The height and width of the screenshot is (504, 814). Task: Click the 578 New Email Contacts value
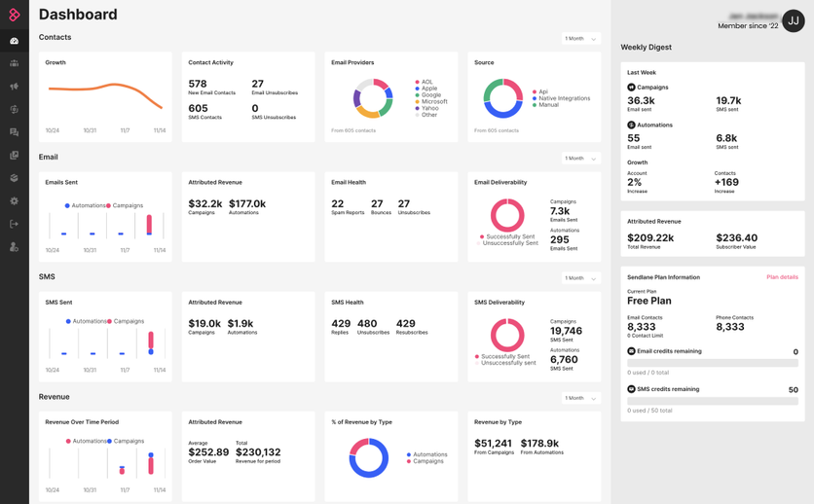click(x=198, y=84)
